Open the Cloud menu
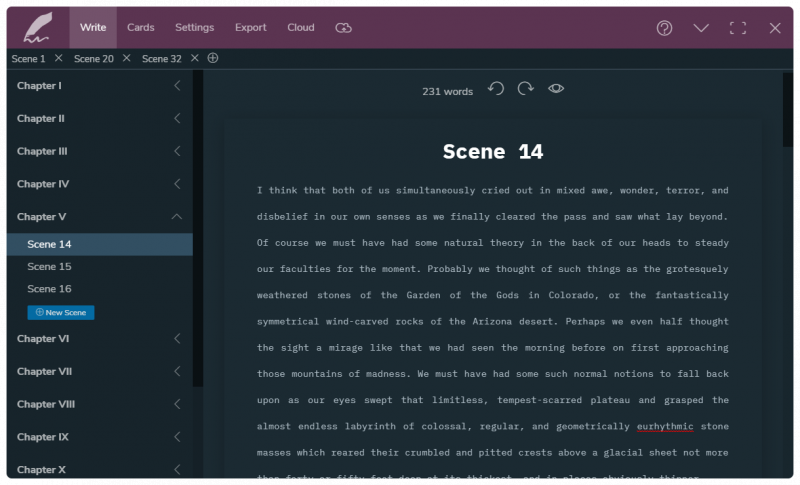800x485 pixels. point(301,28)
